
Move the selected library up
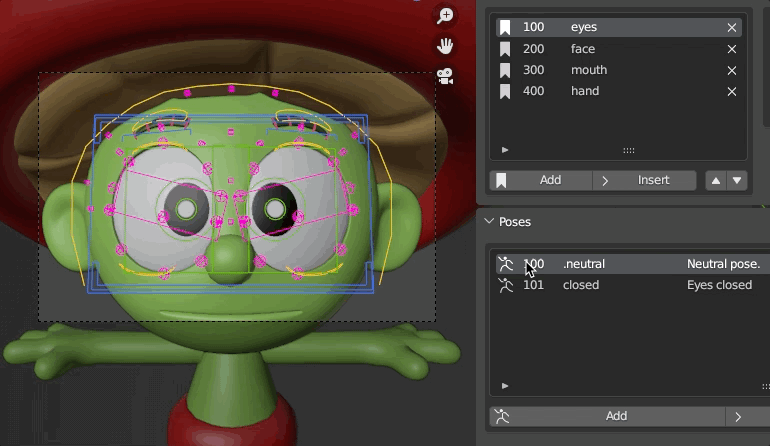(716, 180)
